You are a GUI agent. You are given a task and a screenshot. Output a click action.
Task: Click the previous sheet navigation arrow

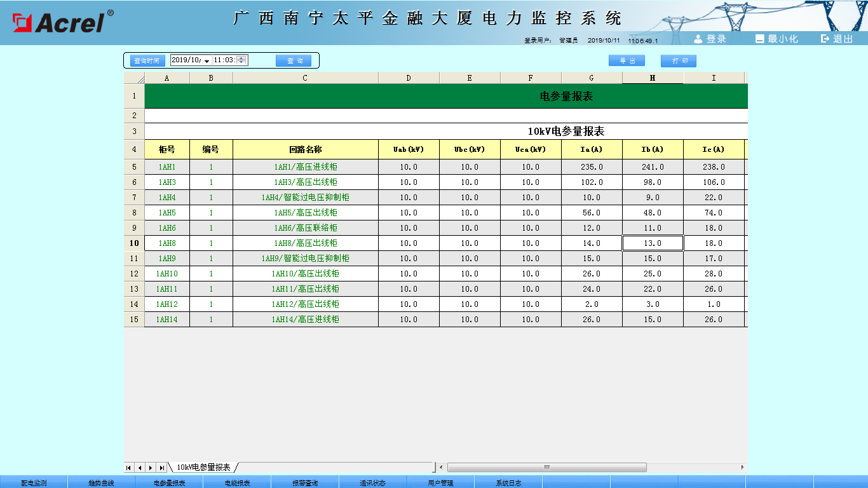tap(140, 468)
